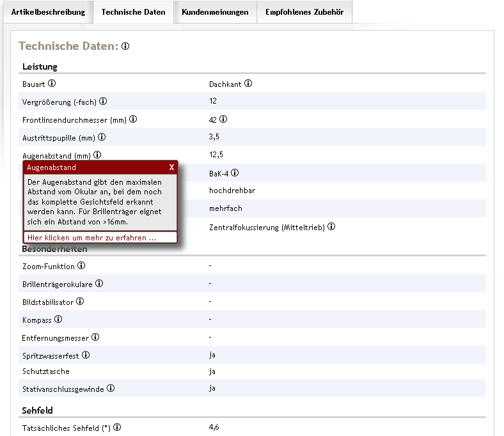Open info for Bildstabilisator
504x436 pixels.
tap(80, 302)
